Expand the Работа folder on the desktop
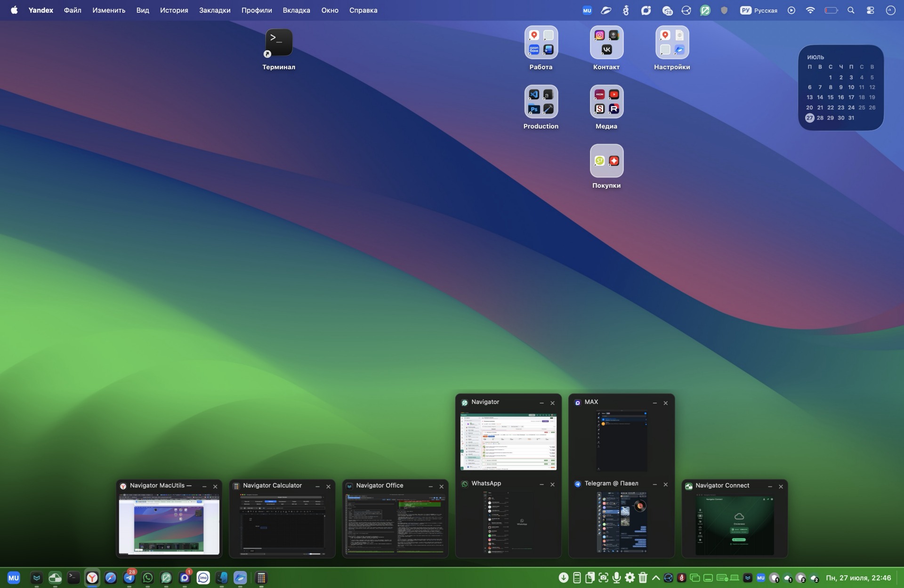The image size is (904, 588). tap(541, 48)
